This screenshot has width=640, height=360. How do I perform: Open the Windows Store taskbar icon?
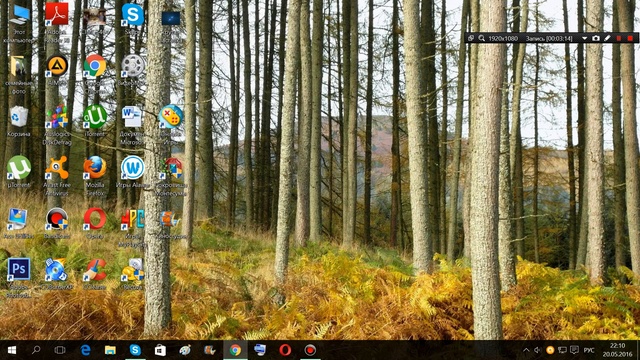pos(160,350)
